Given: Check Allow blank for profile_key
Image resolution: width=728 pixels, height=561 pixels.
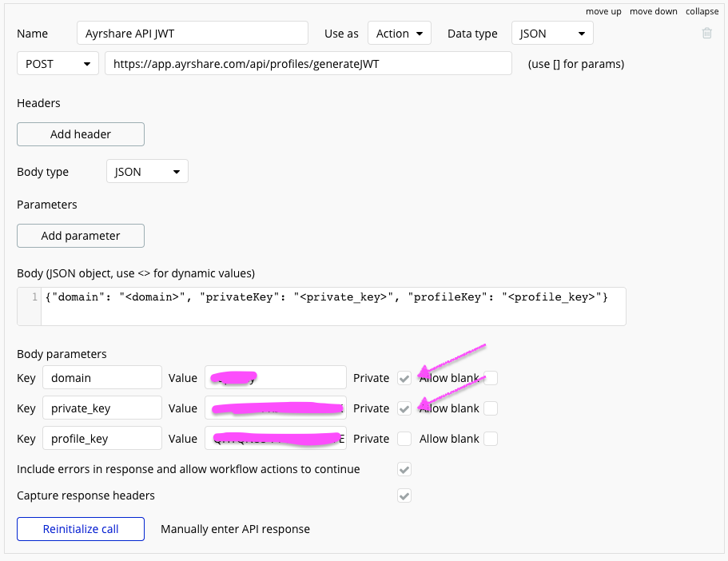Looking at the screenshot, I should click(x=491, y=439).
